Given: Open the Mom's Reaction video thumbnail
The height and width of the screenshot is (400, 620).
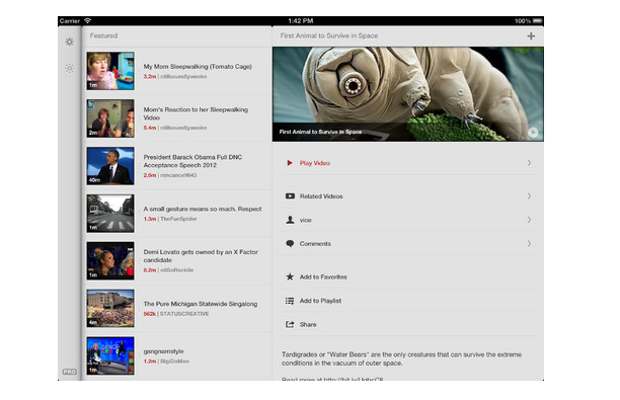Looking at the screenshot, I should tap(110, 118).
